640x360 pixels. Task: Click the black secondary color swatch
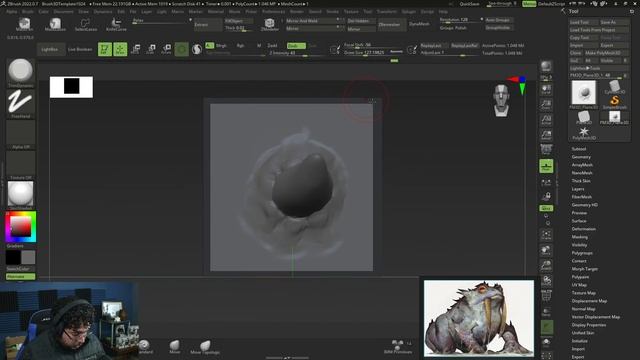[x=13, y=258]
